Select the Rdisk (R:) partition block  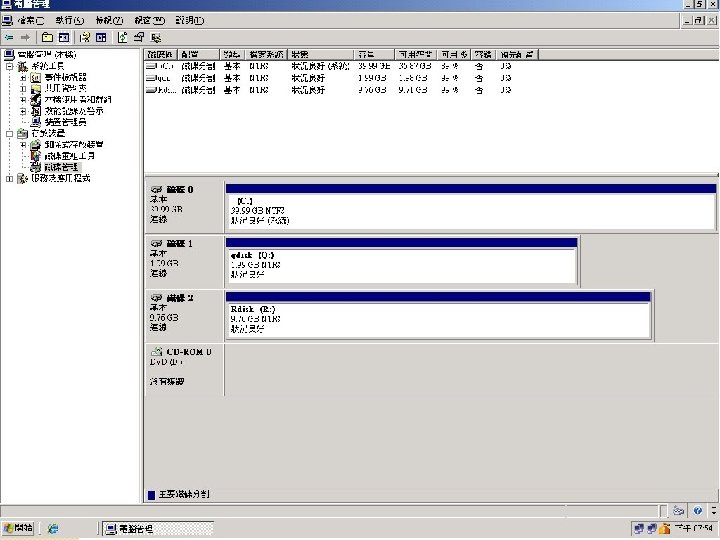[x=439, y=315]
